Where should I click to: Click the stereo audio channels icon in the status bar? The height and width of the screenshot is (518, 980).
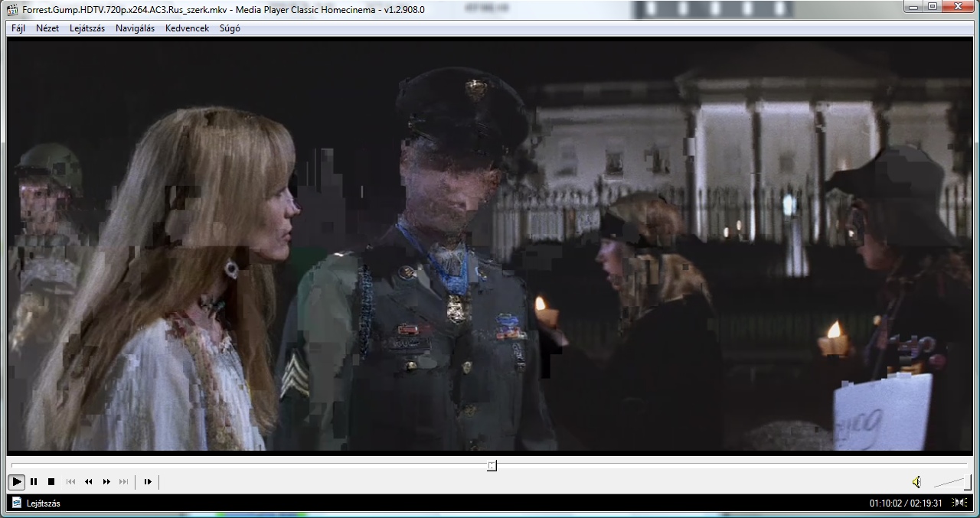pos(959,503)
